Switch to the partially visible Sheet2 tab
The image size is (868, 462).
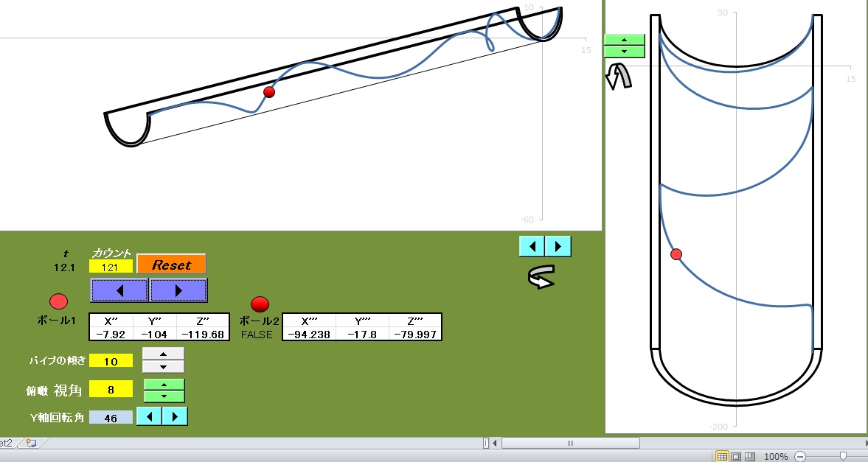[6, 443]
